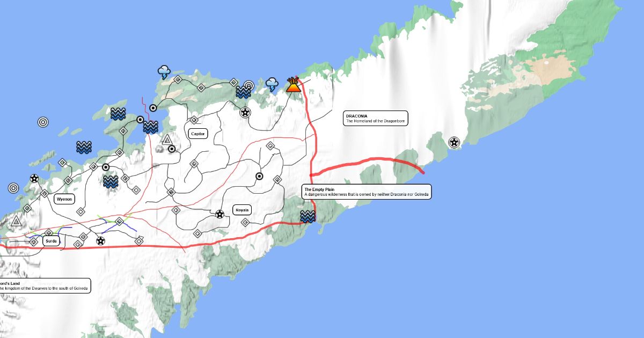Open the star marker southeast of DRACONIA label
Image resolution: width=644 pixels, height=338 pixels.
[x=454, y=143]
